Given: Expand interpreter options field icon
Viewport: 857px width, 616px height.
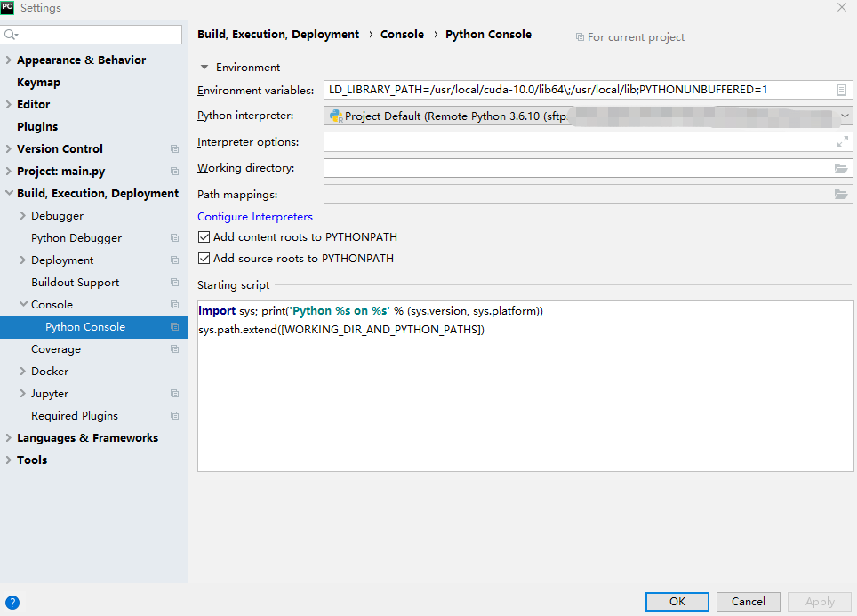Looking at the screenshot, I should [842, 141].
